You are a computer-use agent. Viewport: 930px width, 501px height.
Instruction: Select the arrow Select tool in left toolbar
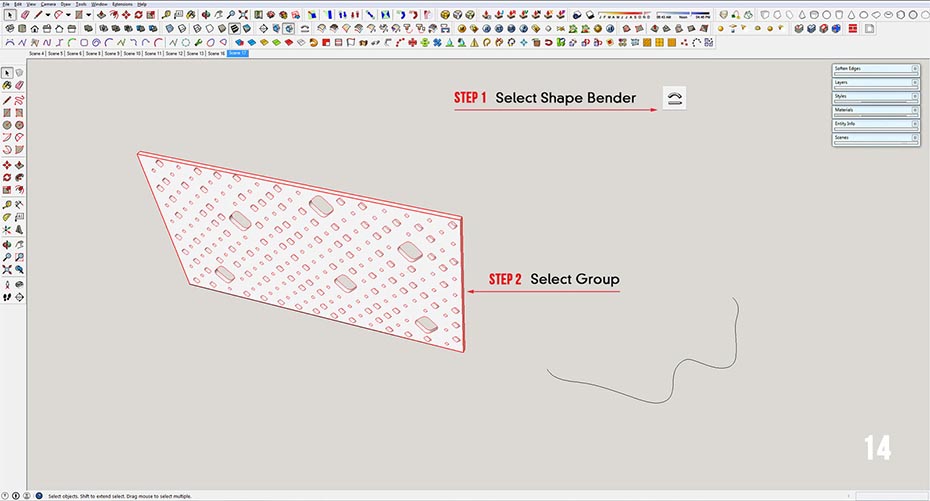7,73
